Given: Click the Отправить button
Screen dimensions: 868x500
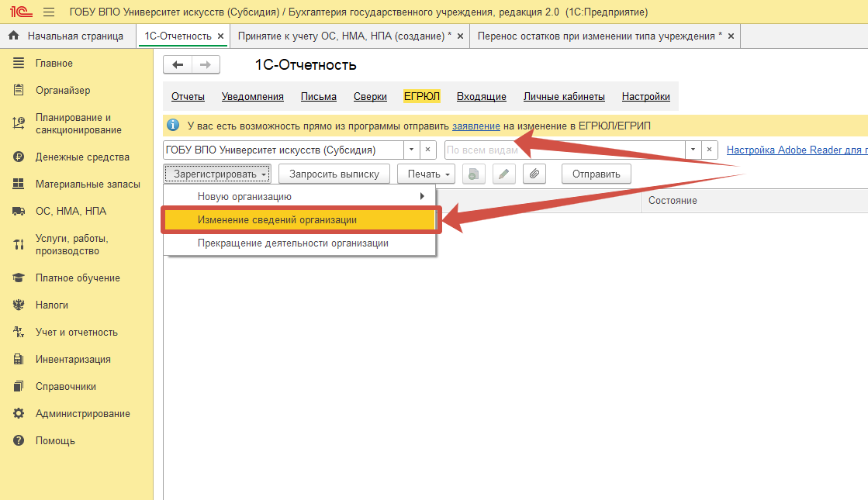Looking at the screenshot, I should coord(597,174).
